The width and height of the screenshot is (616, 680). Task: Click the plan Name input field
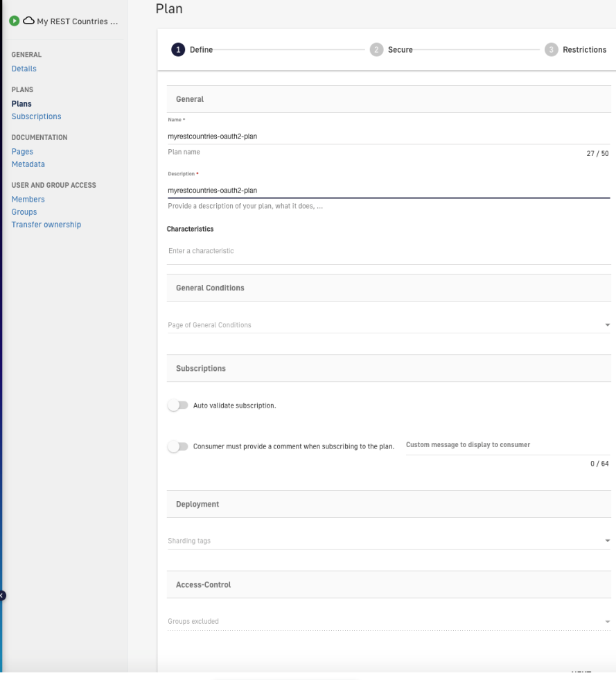click(388, 137)
